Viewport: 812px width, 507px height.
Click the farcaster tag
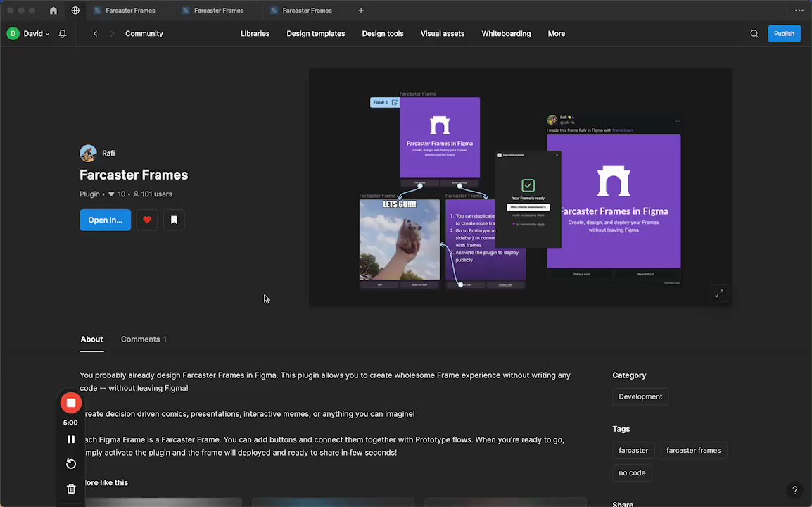point(633,450)
